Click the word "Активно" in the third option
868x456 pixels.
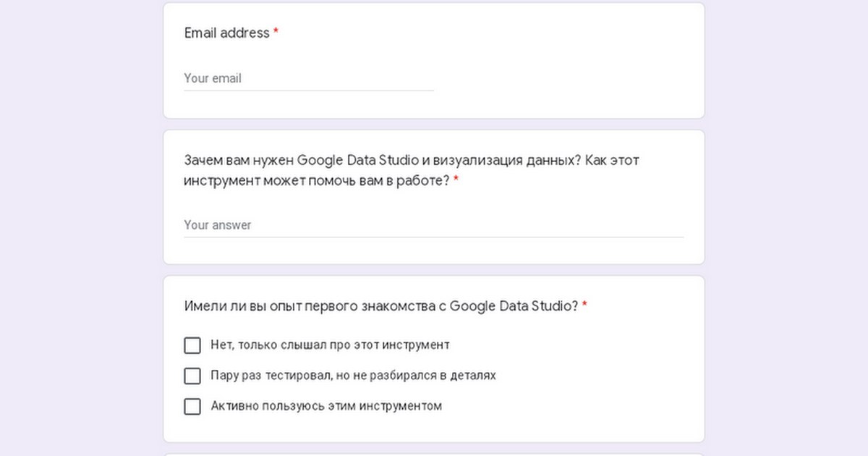point(230,406)
